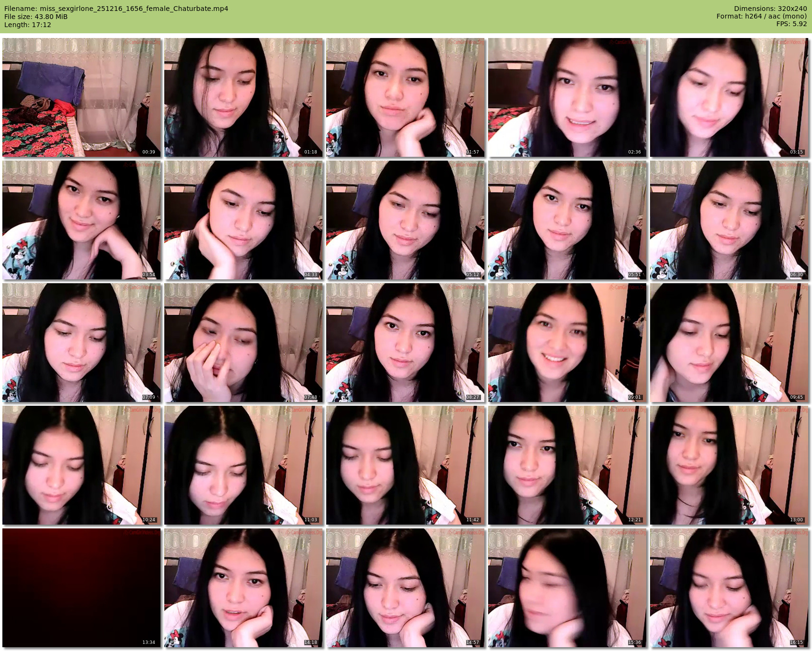
Task: Select the dark red frame at 13:34
Action: (x=81, y=588)
